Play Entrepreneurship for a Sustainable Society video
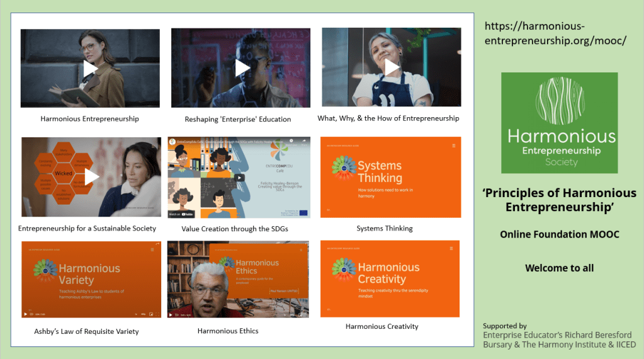The image size is (644, 359). tap(92, 177)
